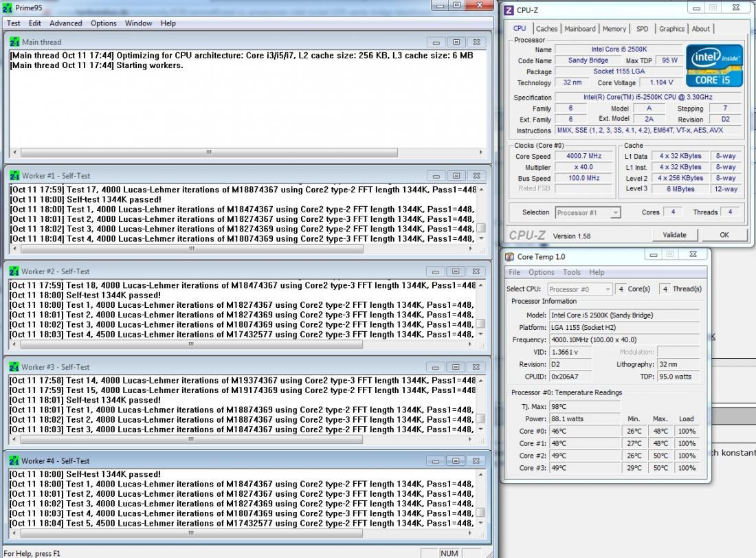The width and height of the screenshot is (756, 558).
Task: Close the Worker #1 child window
Action: pyautogui.click(x=476, y=176)
